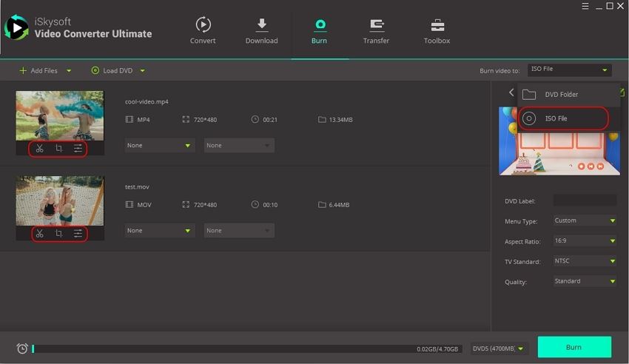629x364 pixels.
Task: Click the crop icon under cool-video.mp4 thumbnail
Action: (59, 149)
